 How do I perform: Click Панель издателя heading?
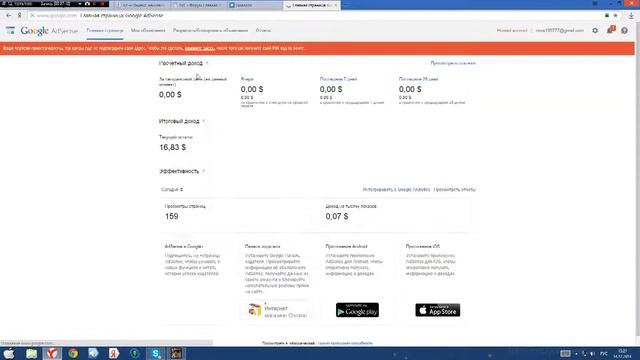(x=262, y=247)
